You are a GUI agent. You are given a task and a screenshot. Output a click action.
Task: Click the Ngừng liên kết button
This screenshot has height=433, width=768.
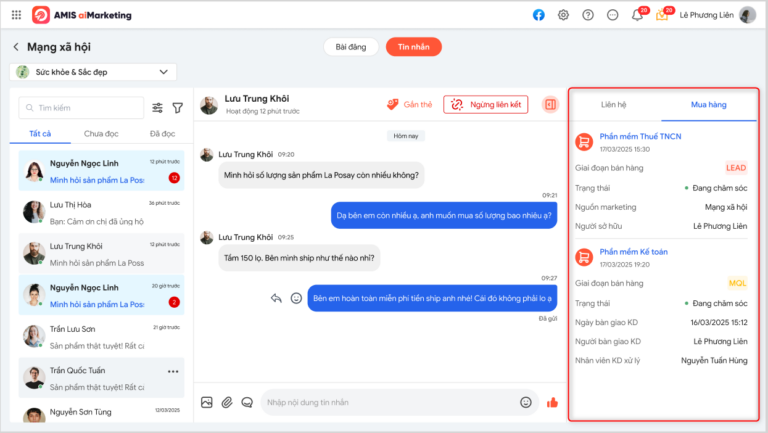click(x=486, y=105)
